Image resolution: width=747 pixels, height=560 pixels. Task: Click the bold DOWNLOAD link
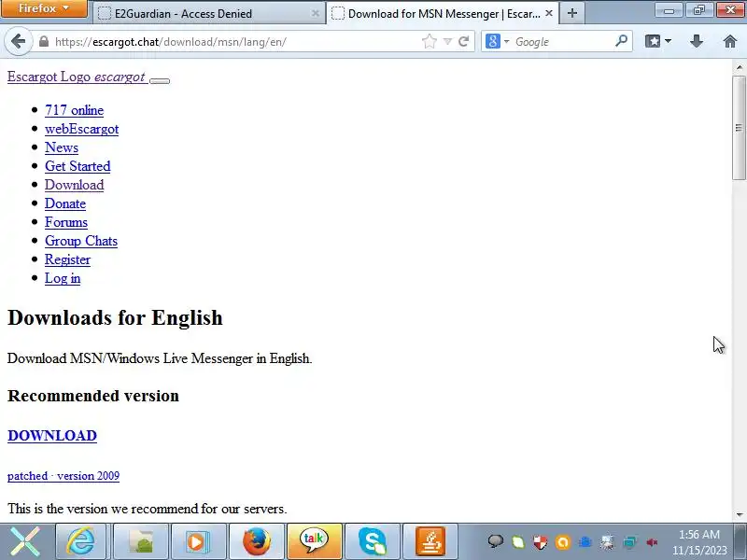coord(52,436)
